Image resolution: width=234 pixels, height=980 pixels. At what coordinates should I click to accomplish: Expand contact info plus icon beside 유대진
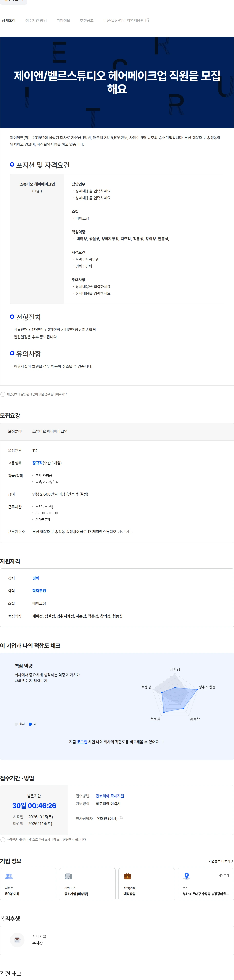121,818
